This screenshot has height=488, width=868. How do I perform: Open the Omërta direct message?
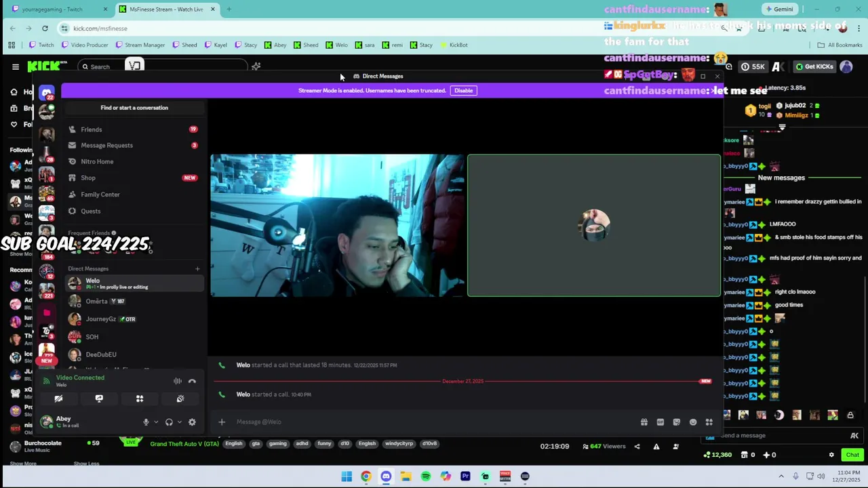pyautogui.click(x=134, y=301)
